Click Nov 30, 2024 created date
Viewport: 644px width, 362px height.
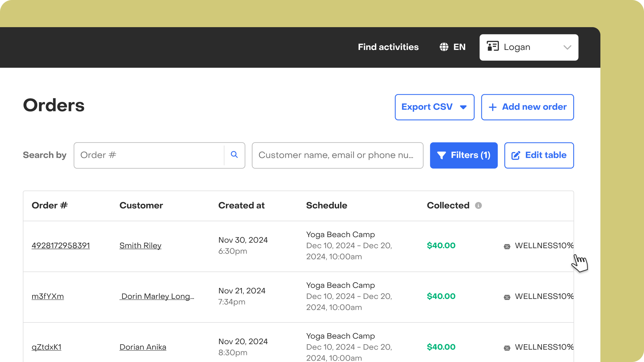click(243, 240)
